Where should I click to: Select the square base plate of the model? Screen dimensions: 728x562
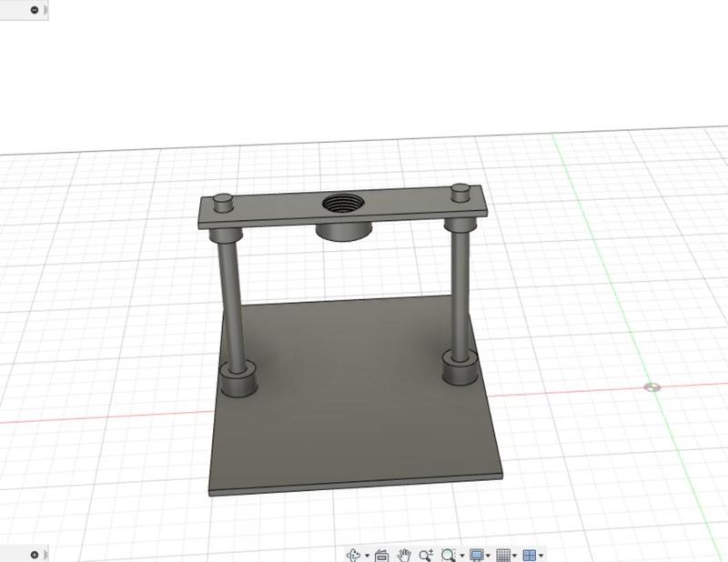[x=355, y=437]
